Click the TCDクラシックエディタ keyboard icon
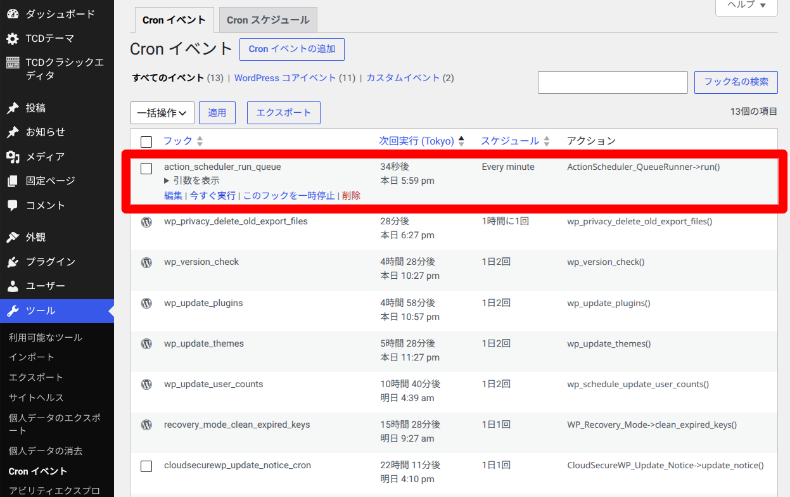The image size is (790, 497). (13, 63)
